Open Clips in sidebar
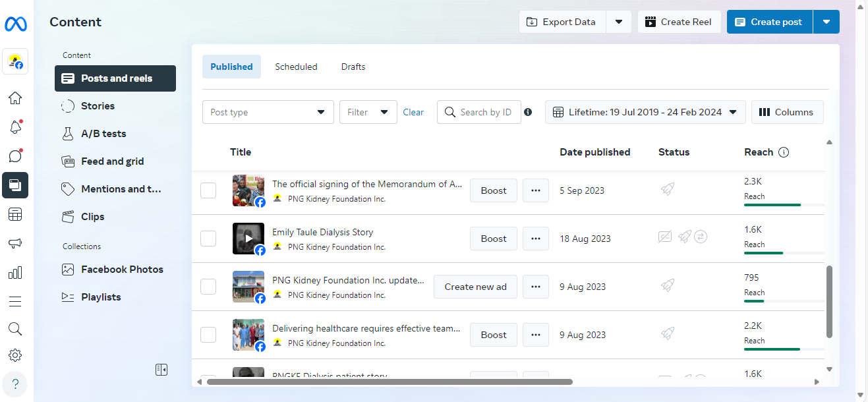The height and width of the screenshot is (402, 868). click(x=115, y=217)
